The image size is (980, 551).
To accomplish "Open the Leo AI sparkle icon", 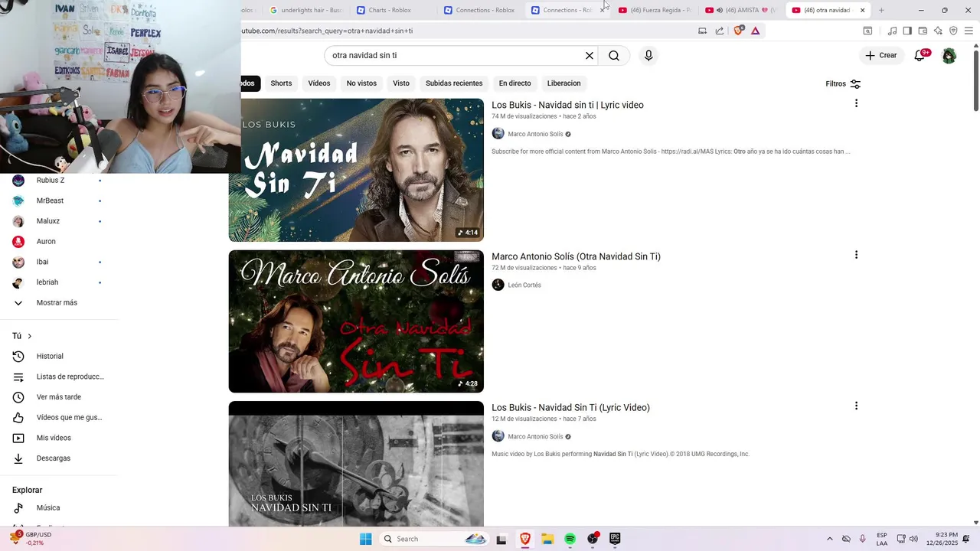I will click(x=938, y=31).
